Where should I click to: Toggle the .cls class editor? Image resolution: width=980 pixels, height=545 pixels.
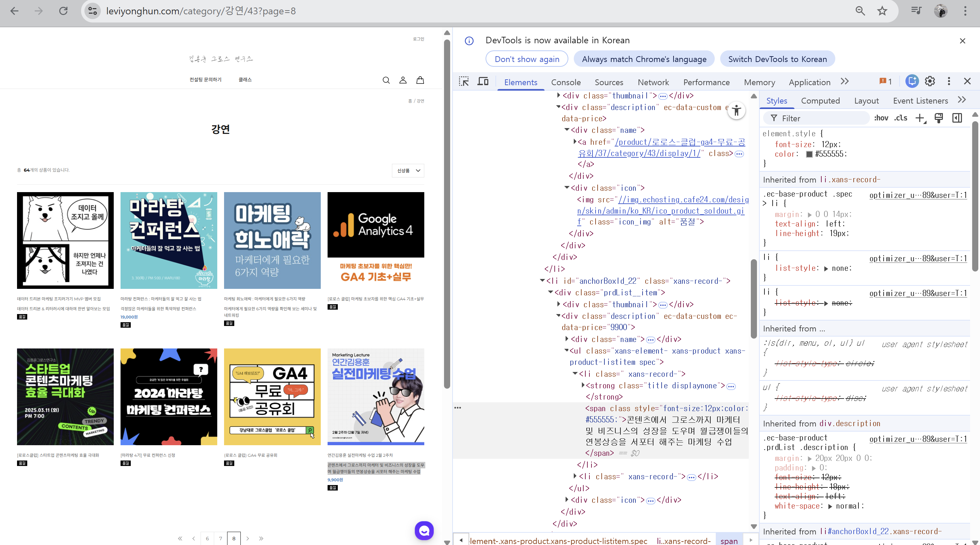click(900, 118)
